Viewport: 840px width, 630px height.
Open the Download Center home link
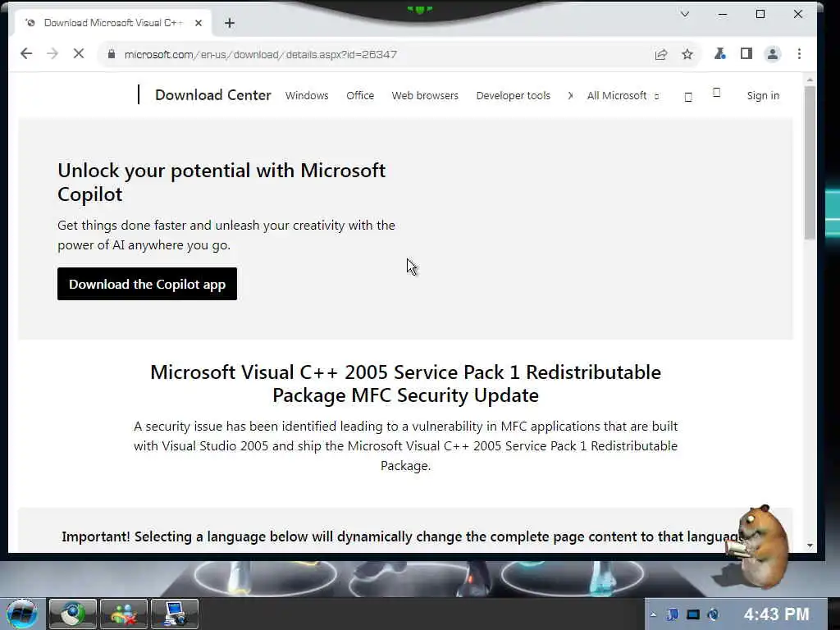point(212,95)
